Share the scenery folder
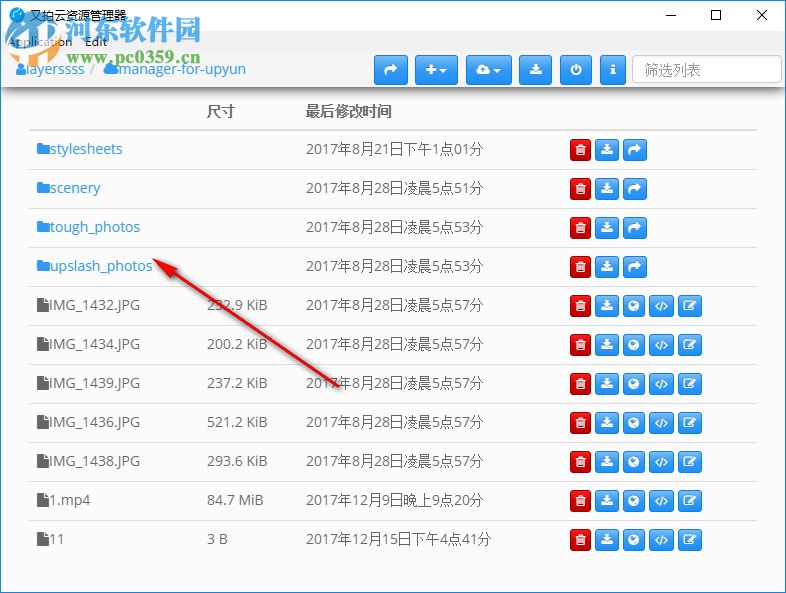This screenshot has width=786, height=593. point(635,189)
